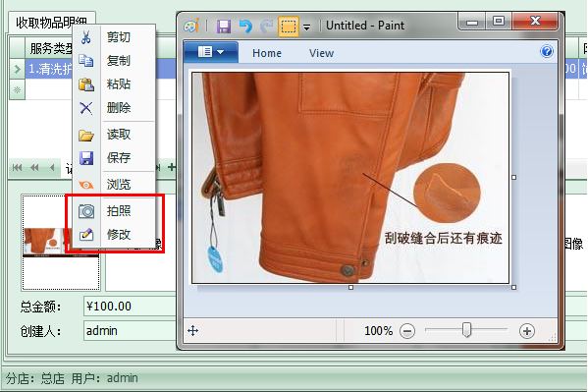Click the Paint palette icon in the title bar
This screenshot has width=588, height=392.
pyautogui.click(x=191, y=26)
